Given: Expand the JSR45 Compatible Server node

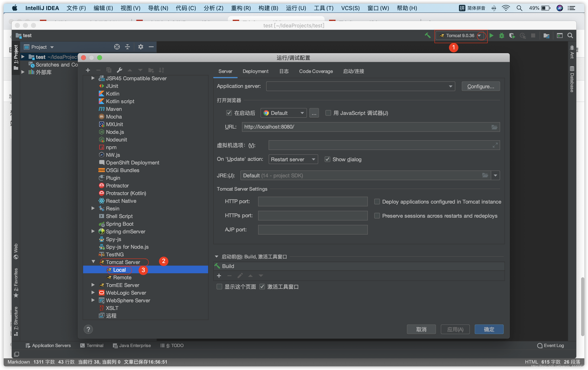Looking at the screenshot, I should pos(93,78).
